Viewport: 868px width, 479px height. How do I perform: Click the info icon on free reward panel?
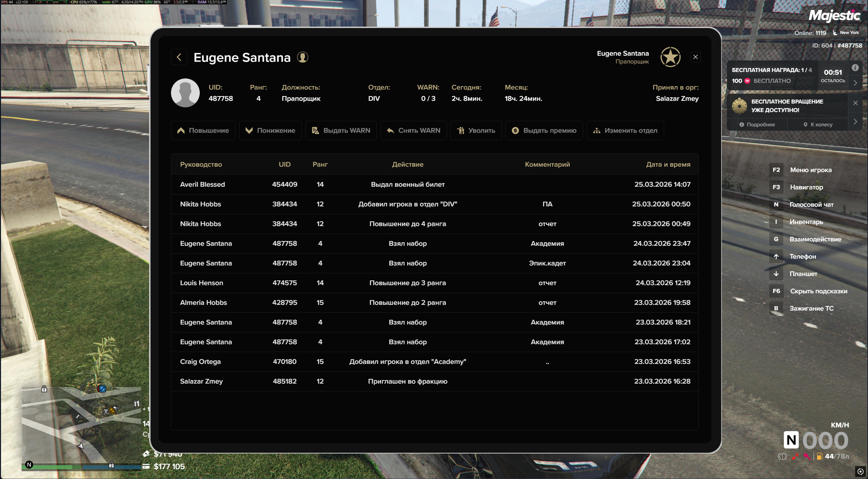point(855,68)
